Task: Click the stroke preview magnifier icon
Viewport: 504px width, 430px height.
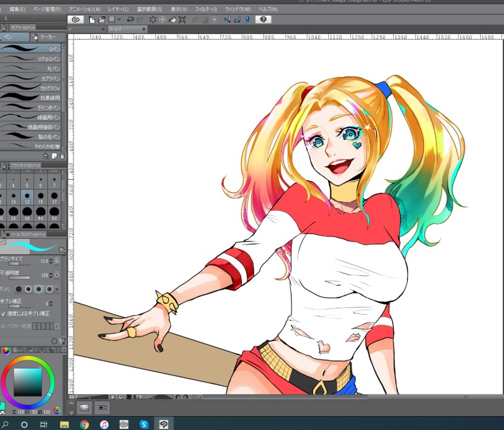Action: coord(62,250)
